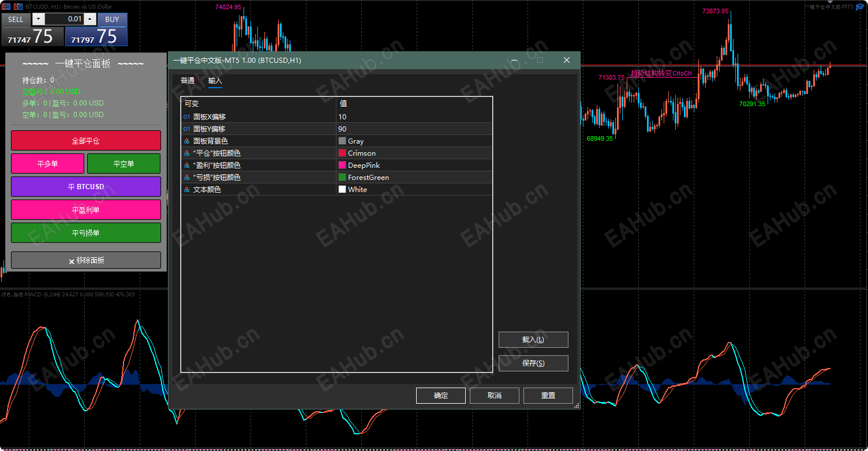This screenshot has height=451, width=868.
Task: Click the 空单: 0 | 盈亏 line
Action: coord(63,115)
